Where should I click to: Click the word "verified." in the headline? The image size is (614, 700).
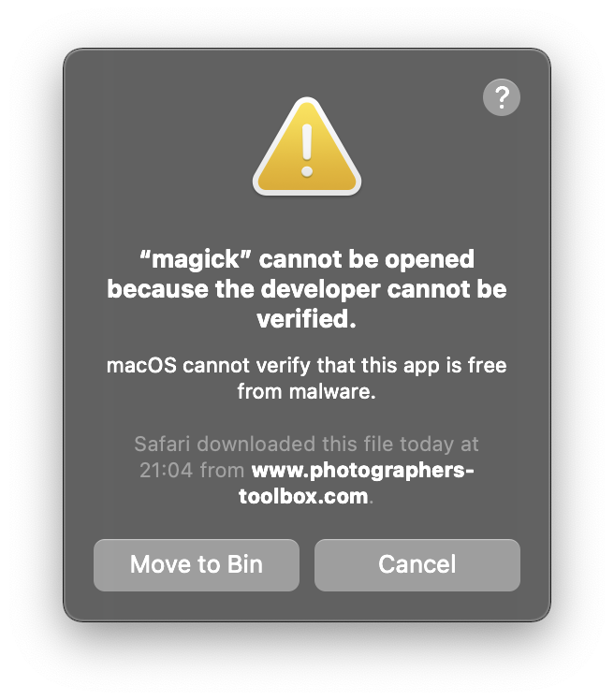(x=307, y=319)
